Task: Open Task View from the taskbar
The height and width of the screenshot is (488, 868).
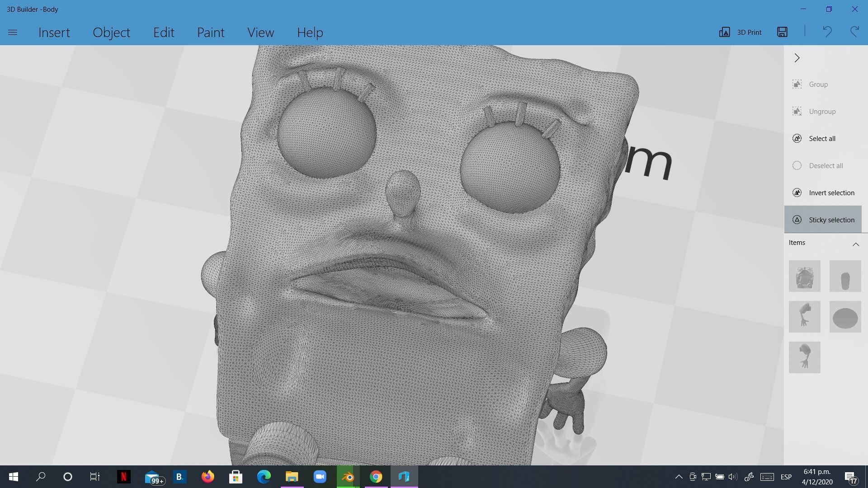Action: pos(95,477)
